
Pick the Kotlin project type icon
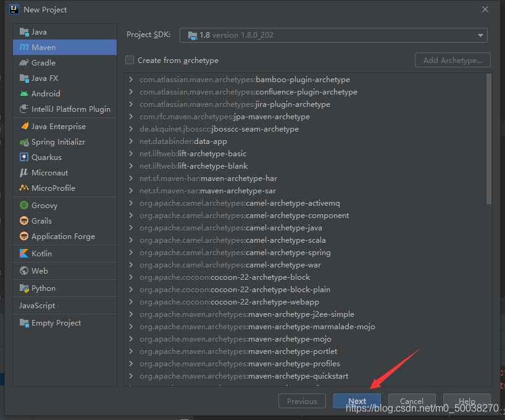pos(24,254)
